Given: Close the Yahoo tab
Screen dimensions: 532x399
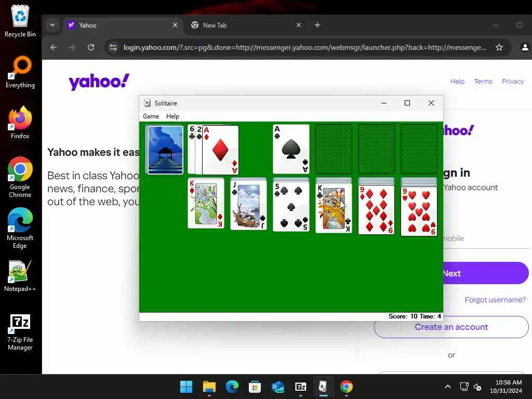Looking at the screenshot, I should pos(175,25).
